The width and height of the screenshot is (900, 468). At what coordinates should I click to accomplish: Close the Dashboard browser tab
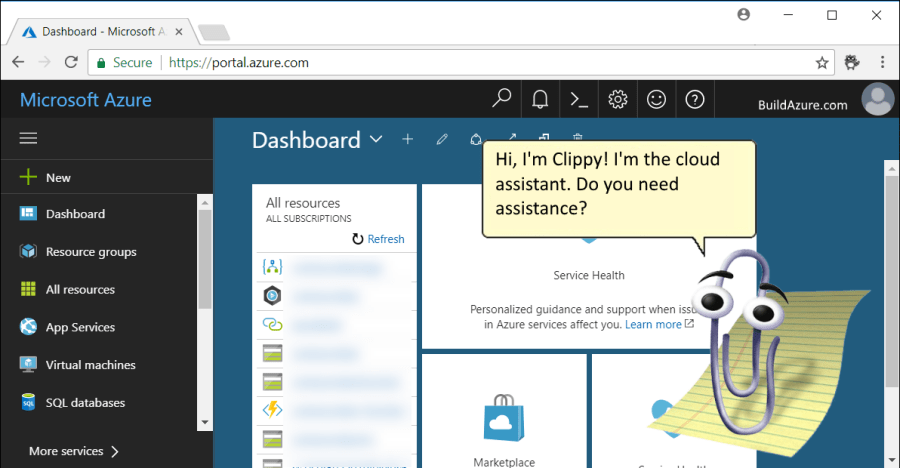click(179, 32)
